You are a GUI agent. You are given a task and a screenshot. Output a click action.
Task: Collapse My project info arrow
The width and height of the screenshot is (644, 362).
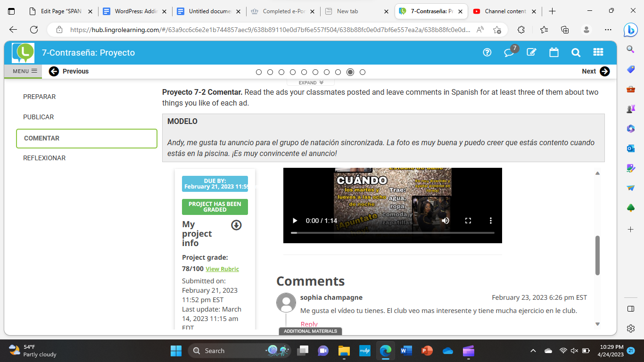(x=236, y=225)
